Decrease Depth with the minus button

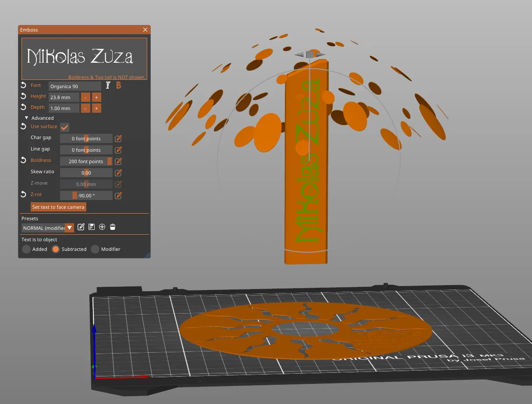point(85,108)
